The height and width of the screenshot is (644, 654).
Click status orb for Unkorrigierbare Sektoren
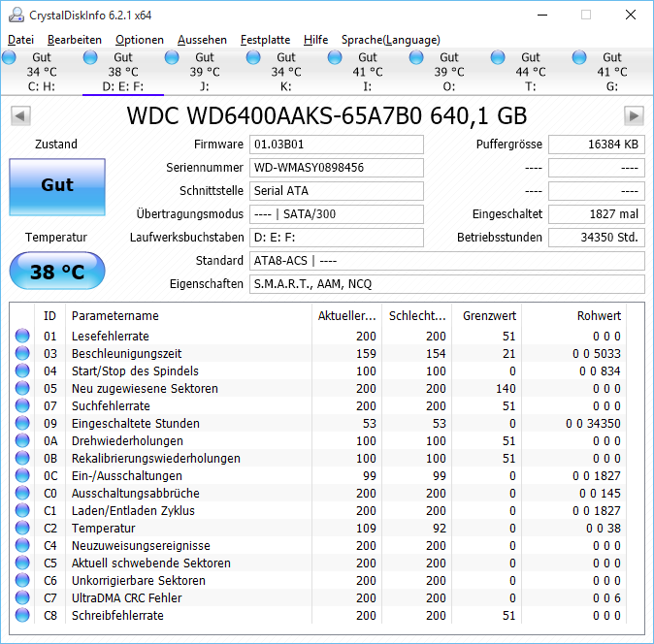pyautogui.click(x=22, y=581)
